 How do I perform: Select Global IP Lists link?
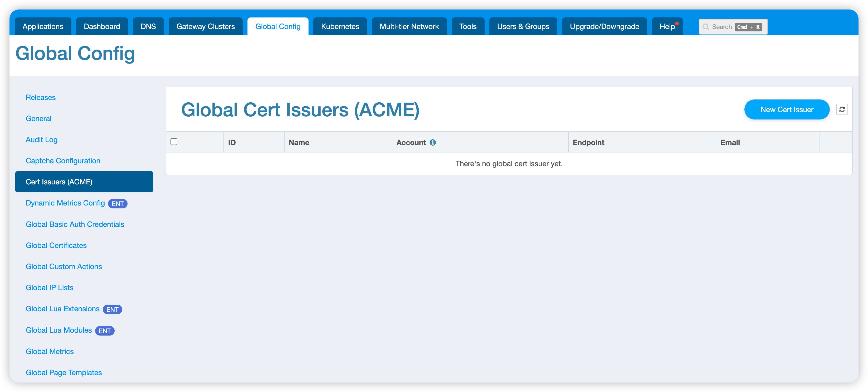(50, 288)
